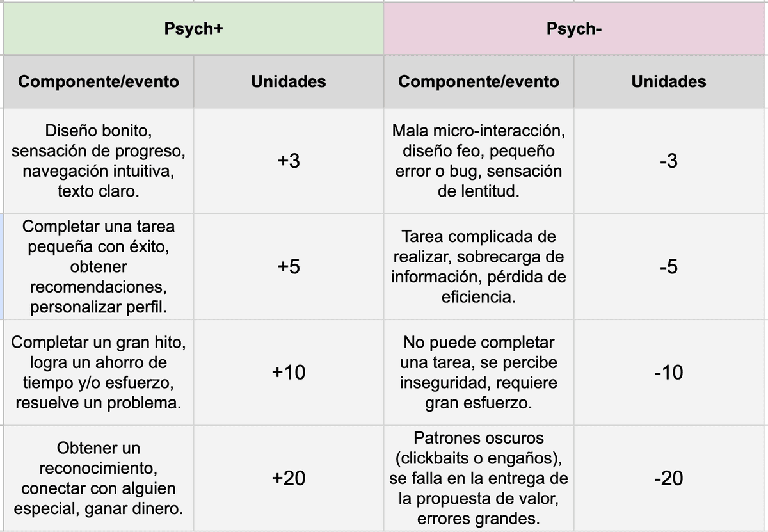
Task: Click the 'Patrones oscuros (clickbaits o engaños)' cell
Action: (x=479, y=478)
